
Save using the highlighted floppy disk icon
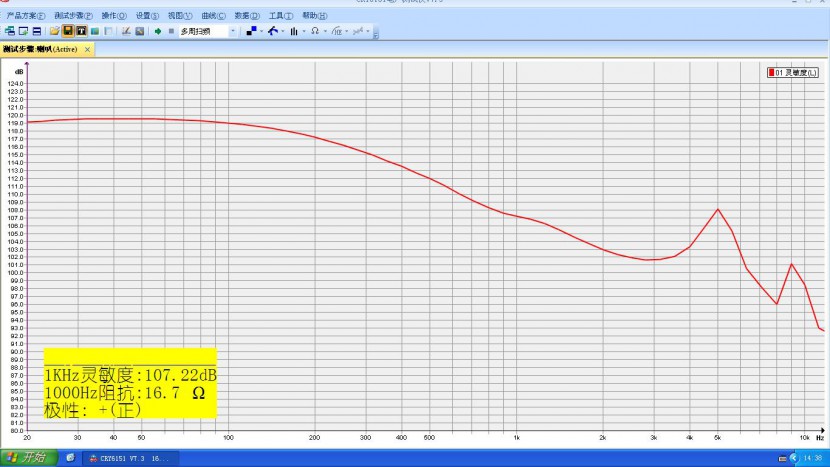[68, 31]
